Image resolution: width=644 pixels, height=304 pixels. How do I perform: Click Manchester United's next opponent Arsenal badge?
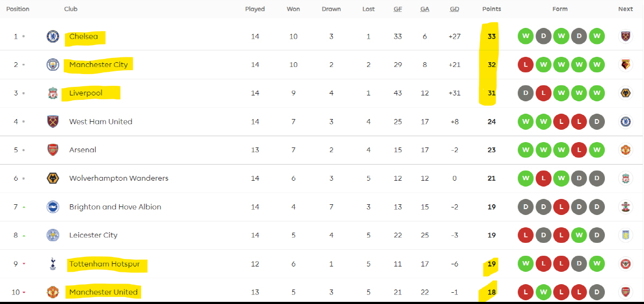click(x=625, y=292)
